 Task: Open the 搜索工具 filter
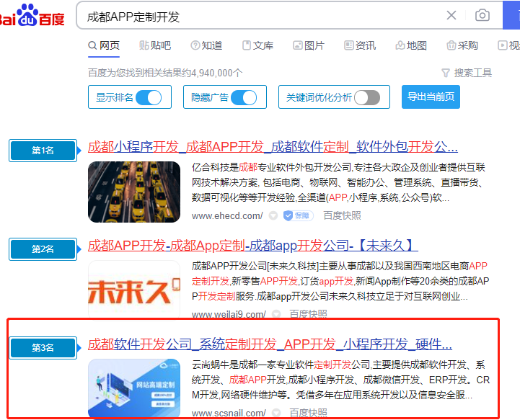(x=467, y=73)
